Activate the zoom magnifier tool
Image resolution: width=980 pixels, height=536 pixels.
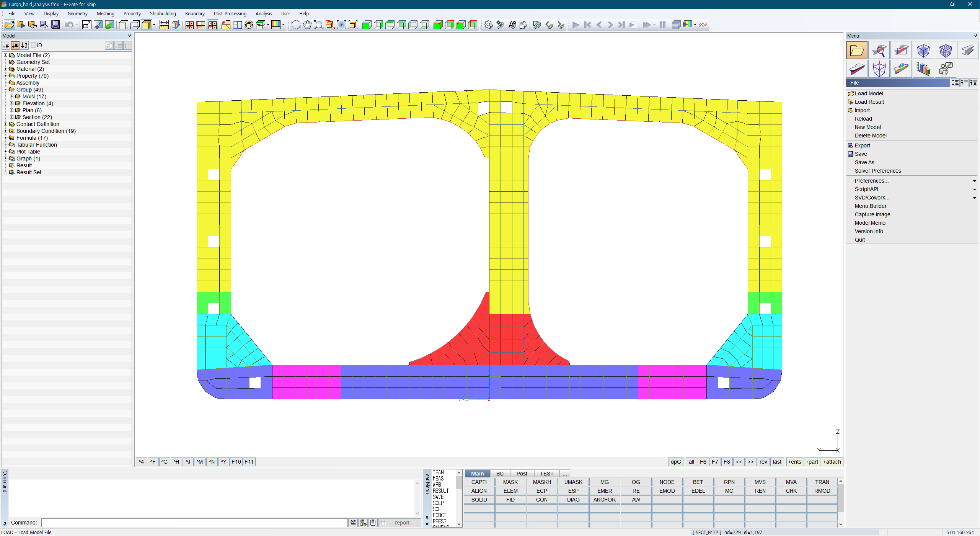click(318, 25)
